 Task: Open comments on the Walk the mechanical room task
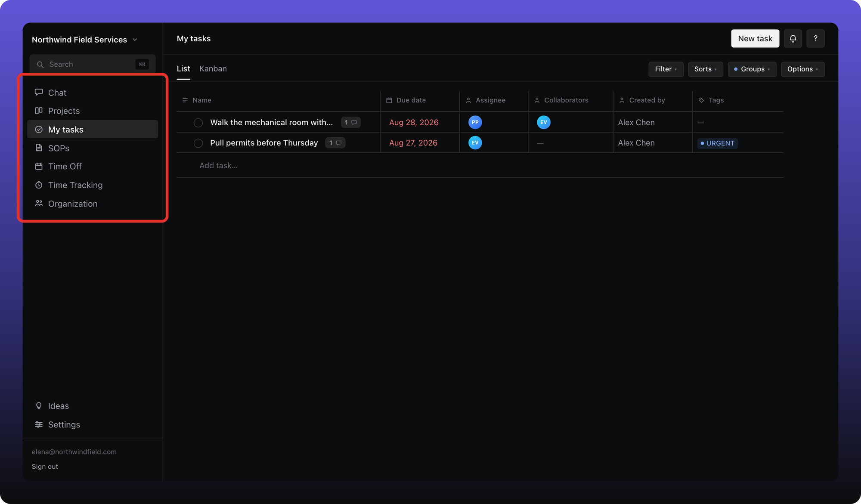coord(350,123)
